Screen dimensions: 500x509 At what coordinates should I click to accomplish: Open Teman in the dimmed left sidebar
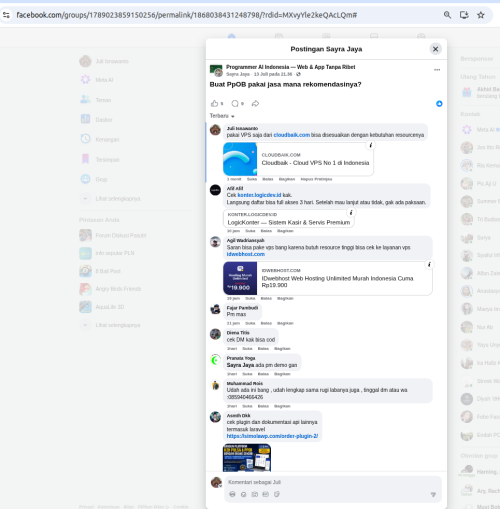[x=96, y=100]
